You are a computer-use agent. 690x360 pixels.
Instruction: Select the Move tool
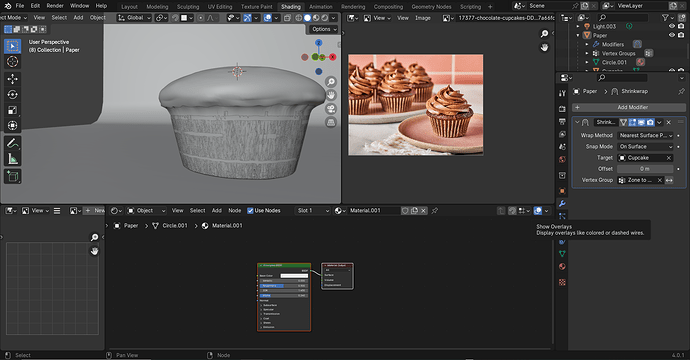coord(12,79)
